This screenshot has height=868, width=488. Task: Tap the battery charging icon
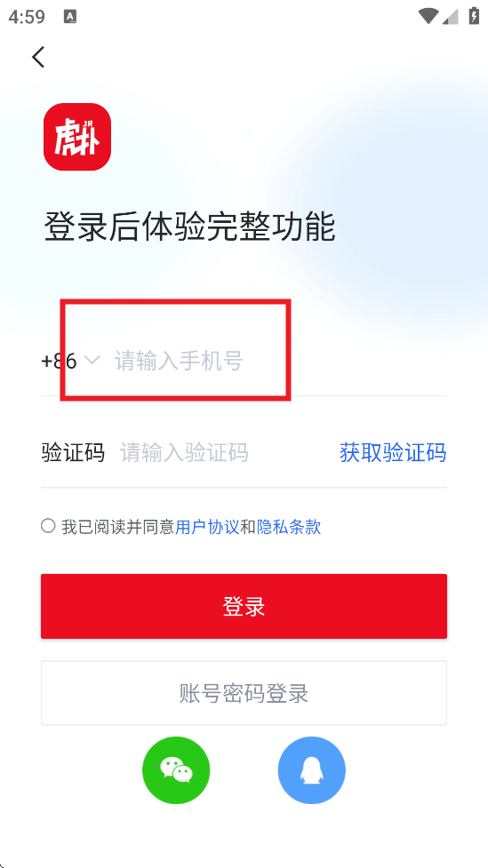(474, 16)
